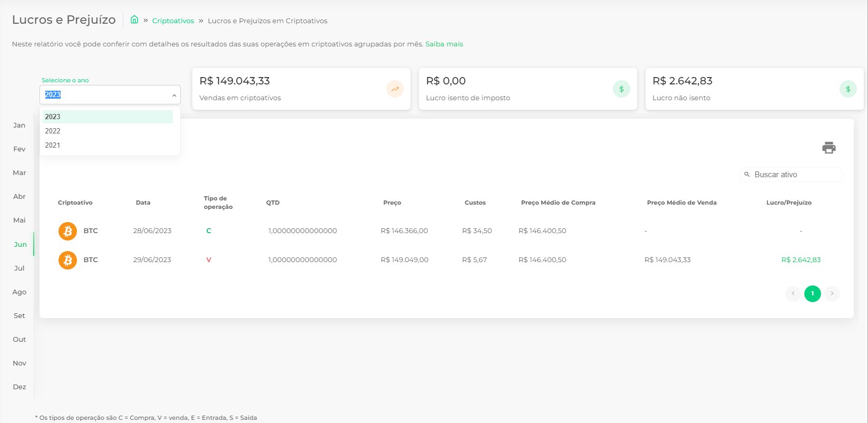Screen dimensions: 868x423
Task: Click the profit value R$ 2.642,83 in table
Action: click(801, 260)
